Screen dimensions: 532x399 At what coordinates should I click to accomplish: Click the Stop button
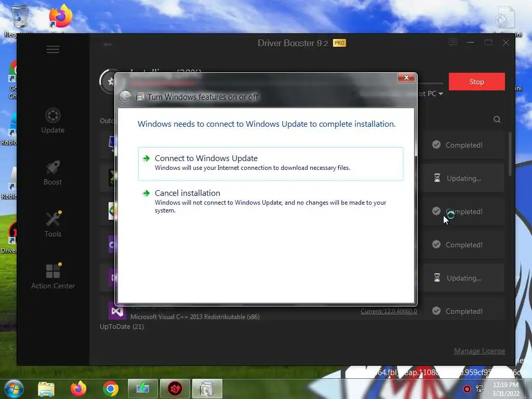(477, 82)
